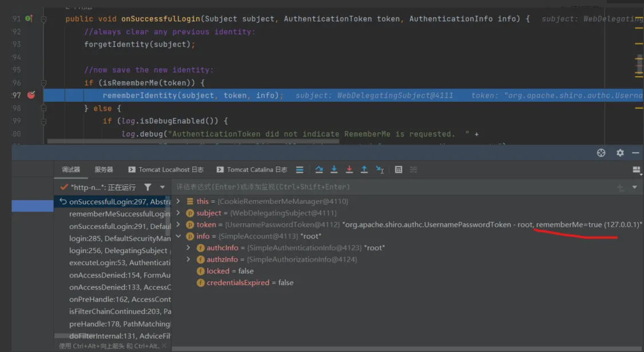
Task: Click the evaluate expression input field
Action: click(x=394, y=187)
